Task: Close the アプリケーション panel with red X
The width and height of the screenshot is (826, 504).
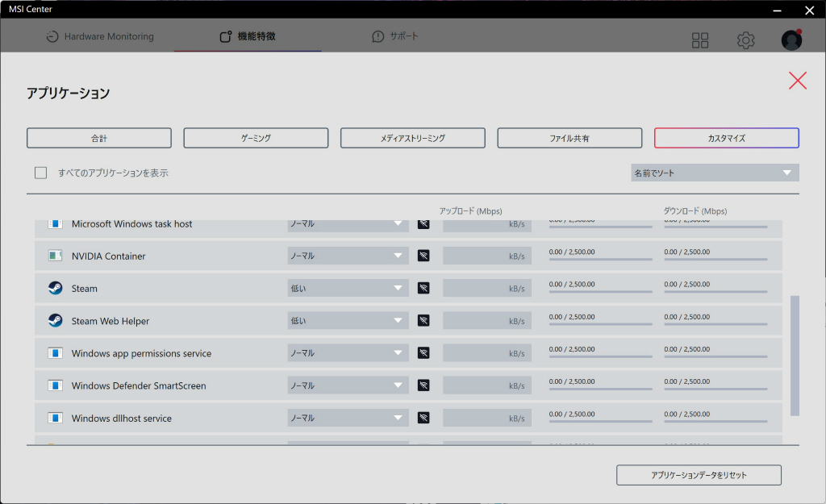Action: tap(798, 81)
